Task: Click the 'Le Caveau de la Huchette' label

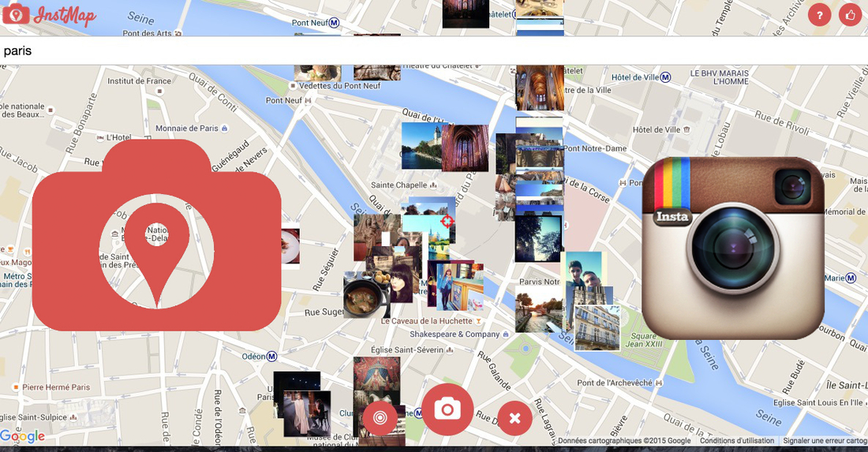Action: pos(426,321)
